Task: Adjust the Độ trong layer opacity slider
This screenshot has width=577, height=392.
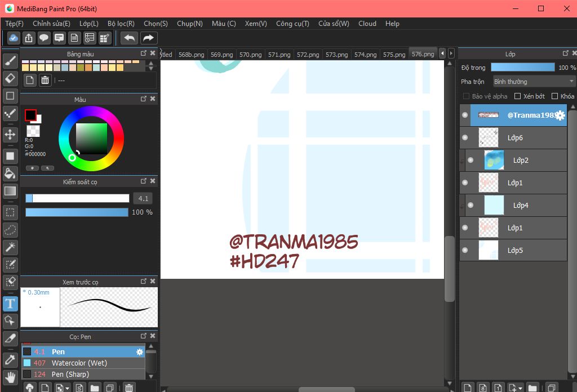Action: click(x=522, y=67)
